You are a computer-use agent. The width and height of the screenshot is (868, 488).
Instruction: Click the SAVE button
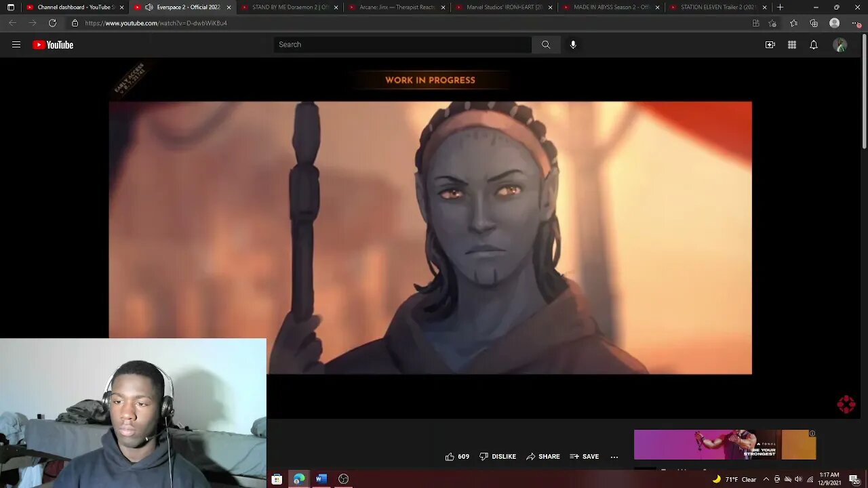(585, 457)
